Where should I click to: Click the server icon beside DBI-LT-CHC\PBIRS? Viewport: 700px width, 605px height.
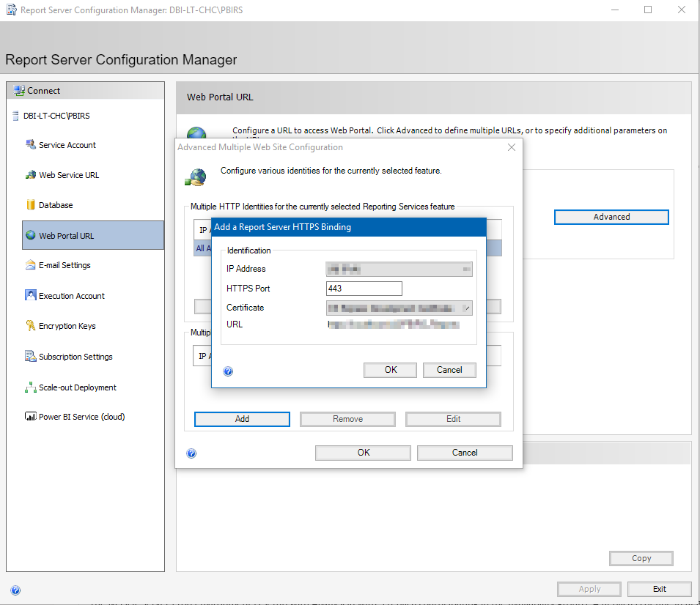[x=15, y=116]
